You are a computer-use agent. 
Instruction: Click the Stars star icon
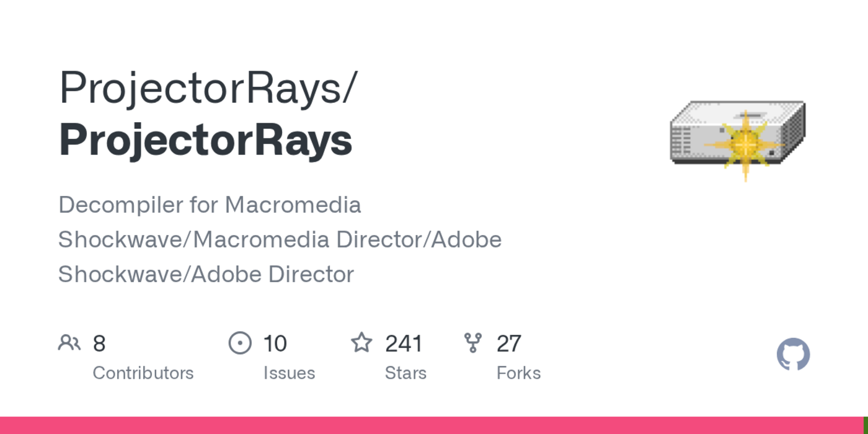coord(361,342)
